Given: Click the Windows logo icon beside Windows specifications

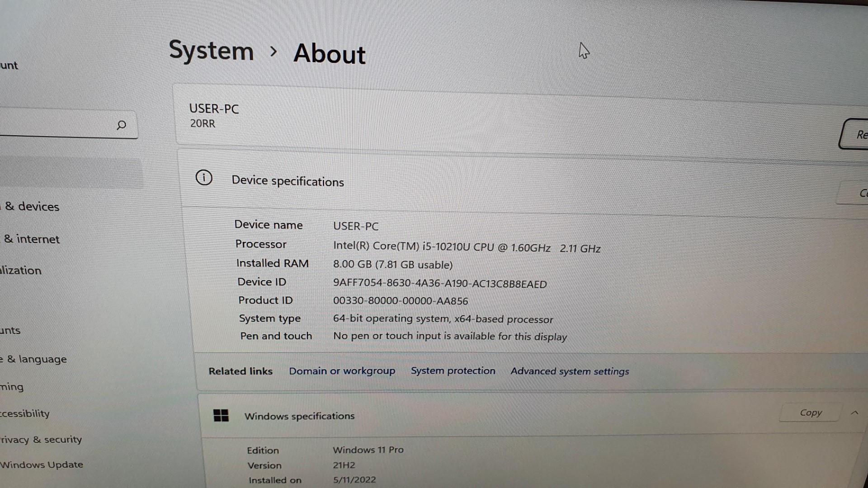Looking at the screenshot, I should 221,415.
